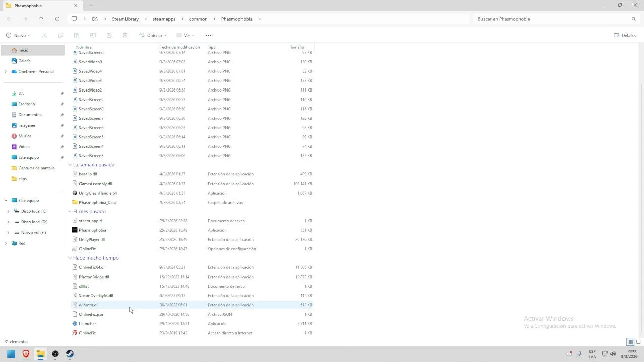Click the Share icon in toolbar

coord(109,35)
